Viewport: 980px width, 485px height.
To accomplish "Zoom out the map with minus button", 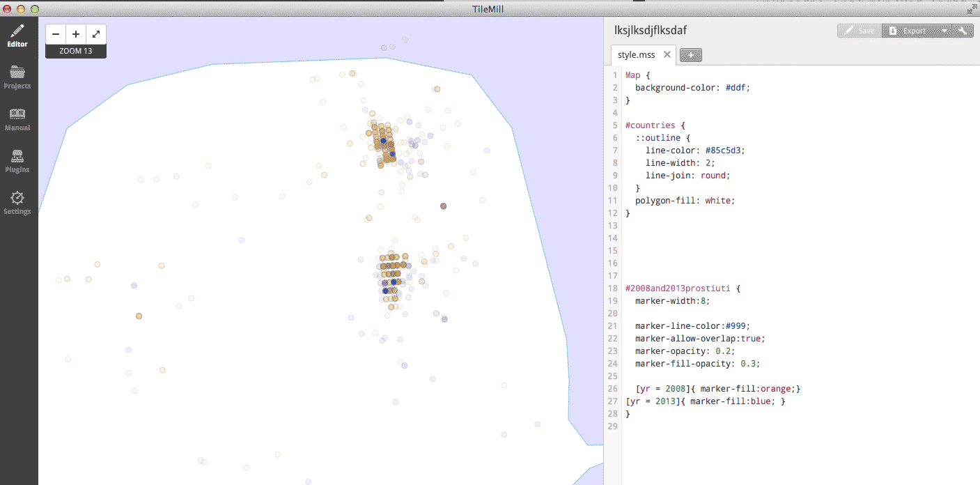I will click(56, 34).
